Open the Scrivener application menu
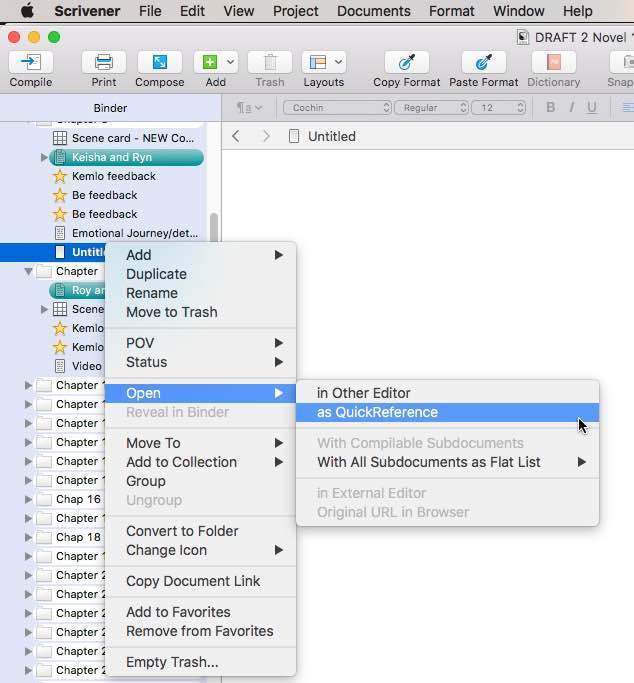 point(87,11)
